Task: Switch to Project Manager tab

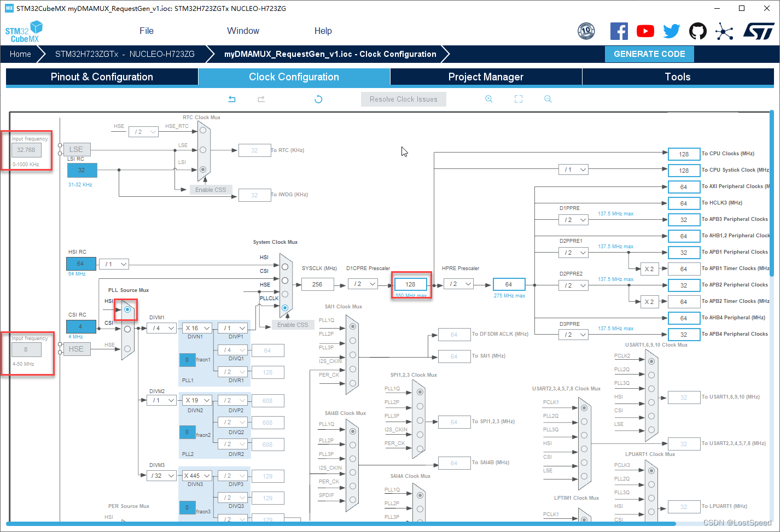Action: click(x=486, y=77)
